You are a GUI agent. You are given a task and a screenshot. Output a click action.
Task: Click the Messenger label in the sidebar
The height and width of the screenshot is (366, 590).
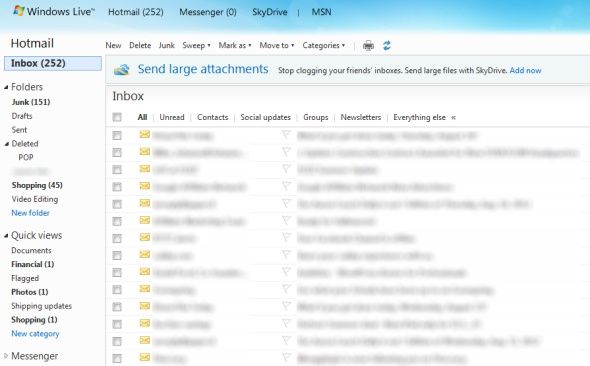coord(35,356)
